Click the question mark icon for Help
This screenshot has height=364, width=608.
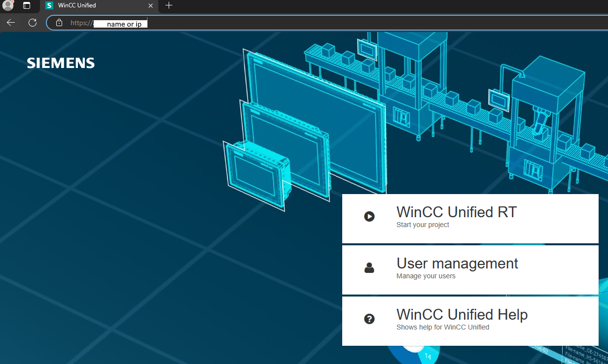(x=369, y=319)
